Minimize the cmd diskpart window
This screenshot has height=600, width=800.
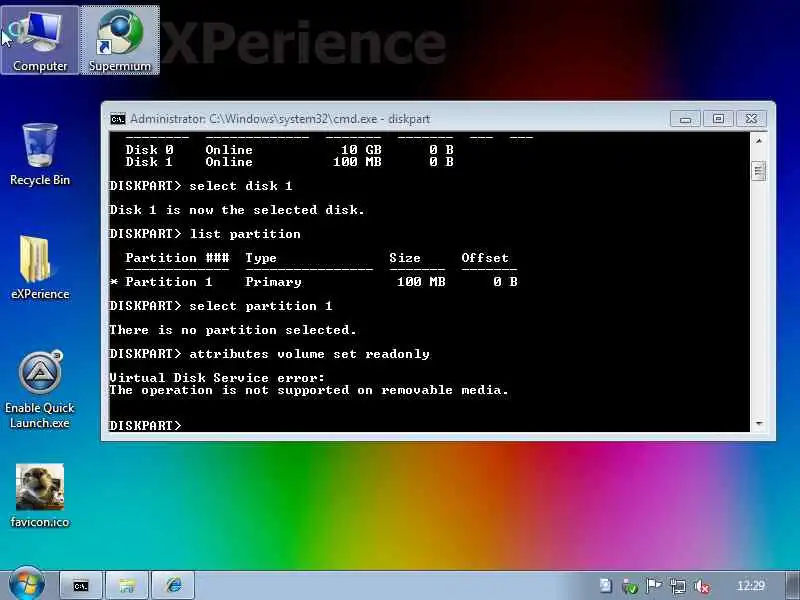(x=685, y=119)
